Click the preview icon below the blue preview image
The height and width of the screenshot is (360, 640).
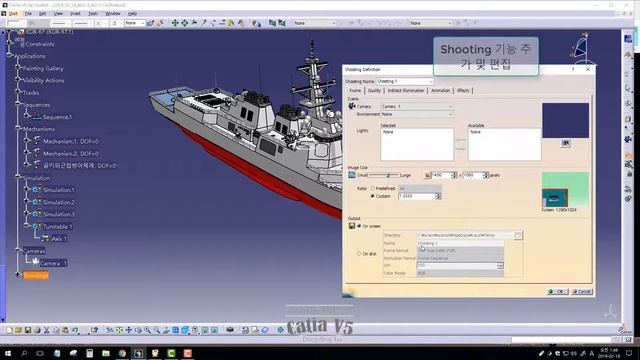pyautogui.click(x=565, y=143)
